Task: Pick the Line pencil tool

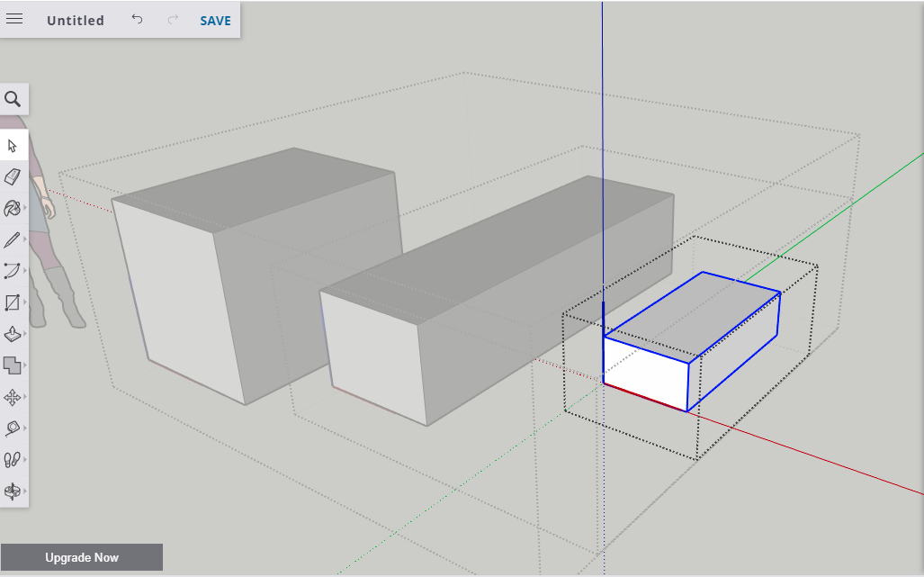Action: (11, 239)
